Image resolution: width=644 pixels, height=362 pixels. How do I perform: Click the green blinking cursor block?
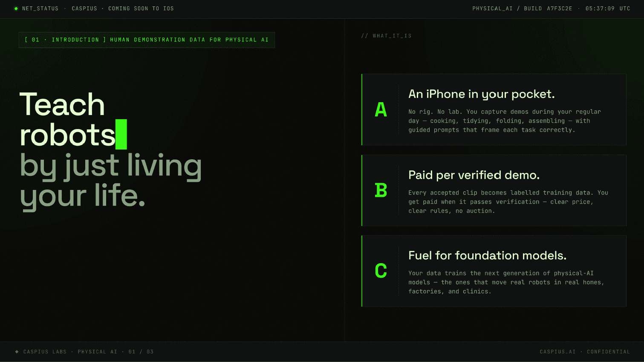pos(121,135)
